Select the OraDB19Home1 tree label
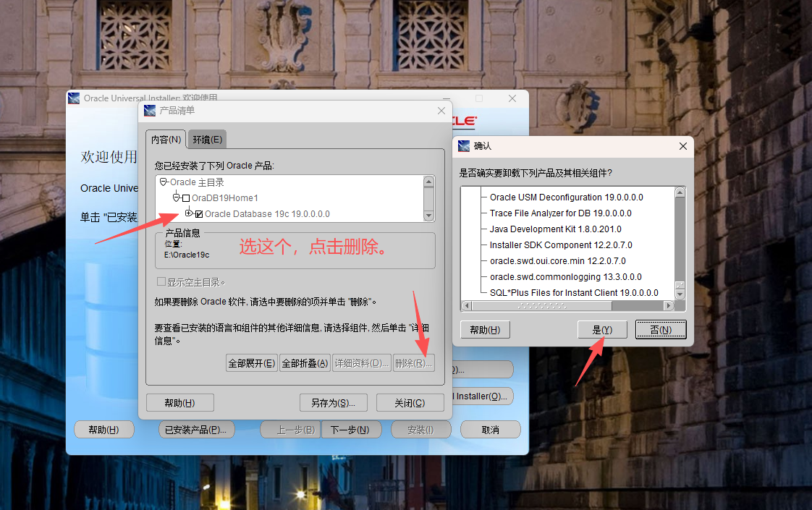 [x=225, y=197]
